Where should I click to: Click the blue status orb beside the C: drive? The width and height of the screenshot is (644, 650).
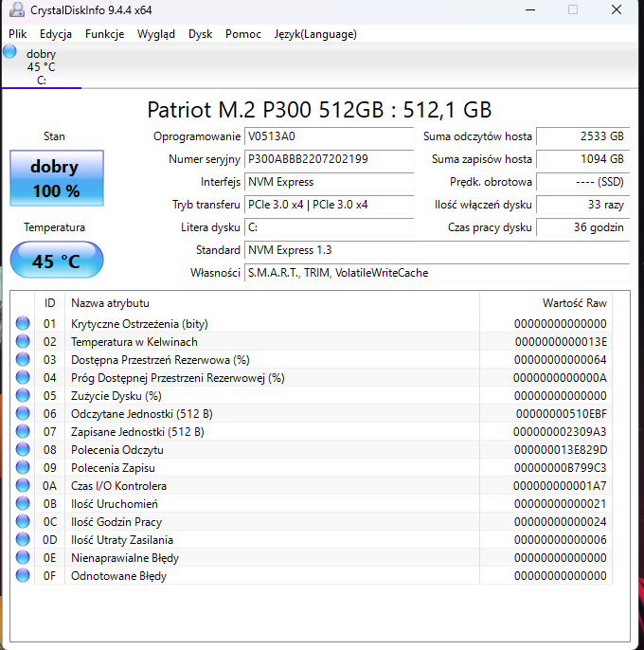click(x=9, y=52)
